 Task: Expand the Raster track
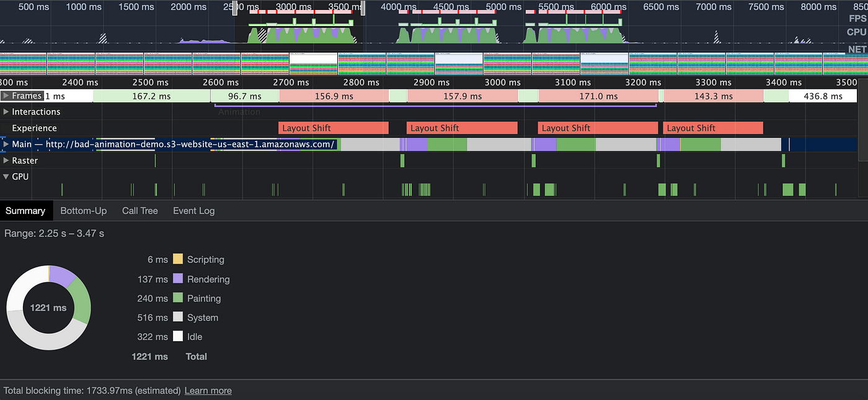6,161
